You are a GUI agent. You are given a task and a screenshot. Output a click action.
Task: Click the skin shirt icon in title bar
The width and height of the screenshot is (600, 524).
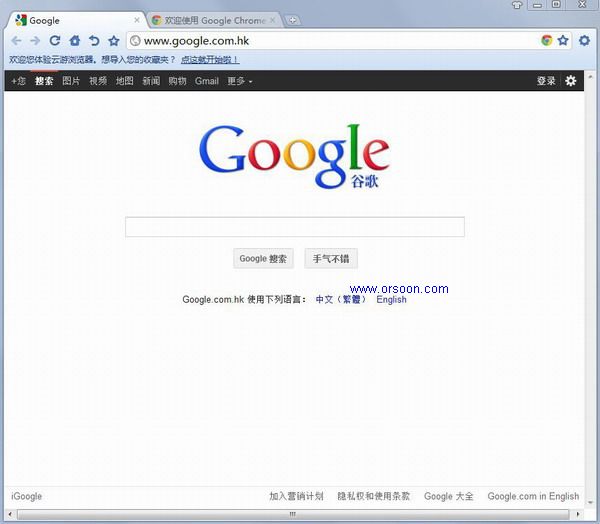pos(517,5)
